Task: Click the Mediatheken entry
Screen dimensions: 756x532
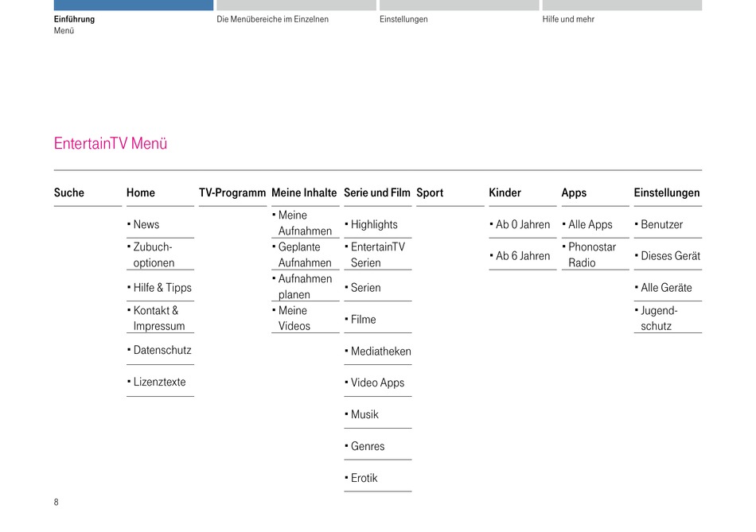Action: [380, 351]
